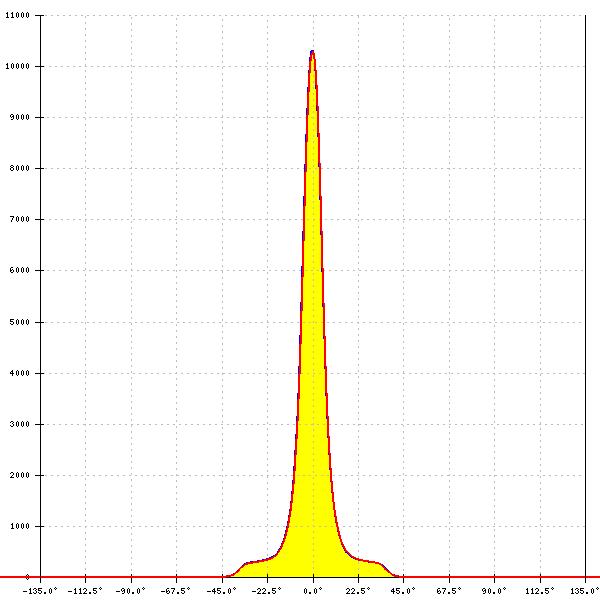Click the 0.0° label on the x-axis

pyautogui.click(x=313, y=590)
